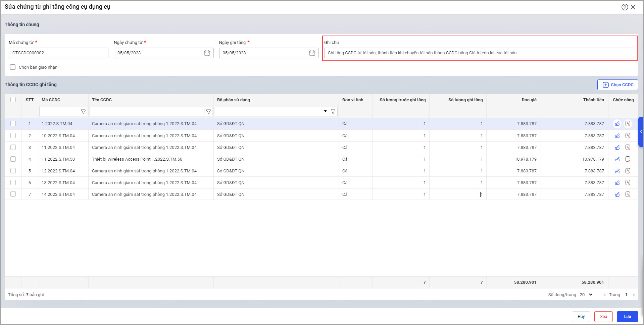644x325 pixels.
Task: Expand the Bộ phận sử dụng filter dropdown
Action: [x=325, y=111]
